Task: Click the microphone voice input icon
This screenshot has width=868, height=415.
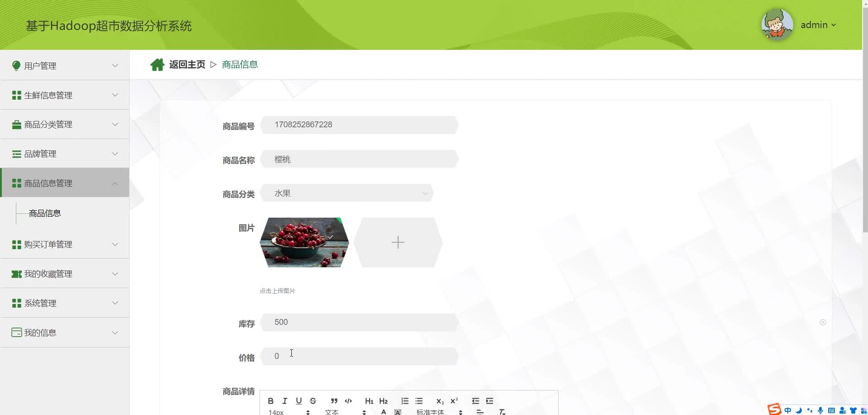Action: (820, 410)
